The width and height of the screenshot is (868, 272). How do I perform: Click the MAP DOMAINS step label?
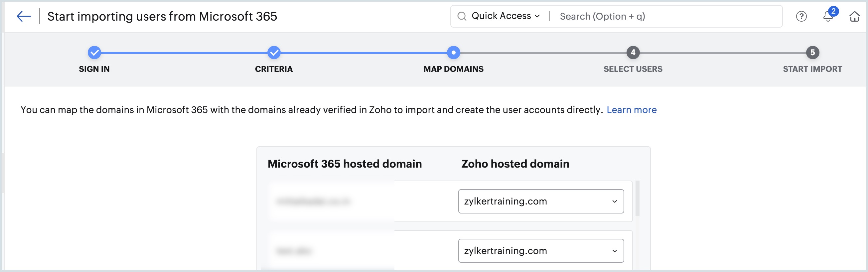click(x=454, y=69)
